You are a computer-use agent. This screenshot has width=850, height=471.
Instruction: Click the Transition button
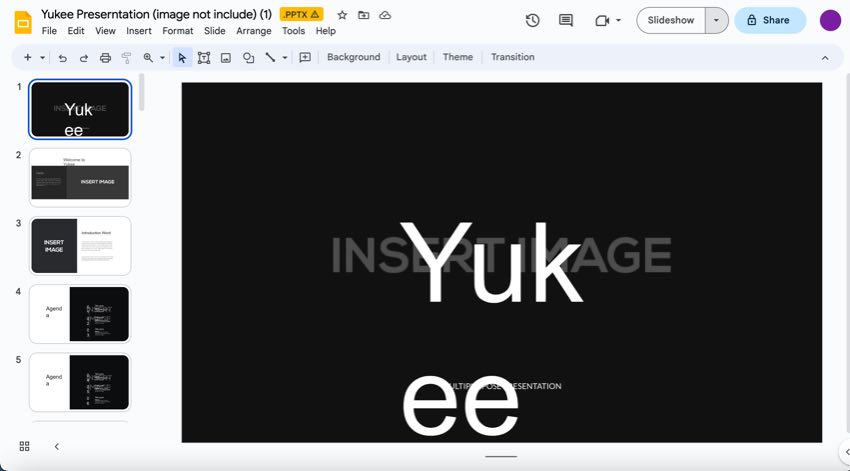[x=513, y=57]
